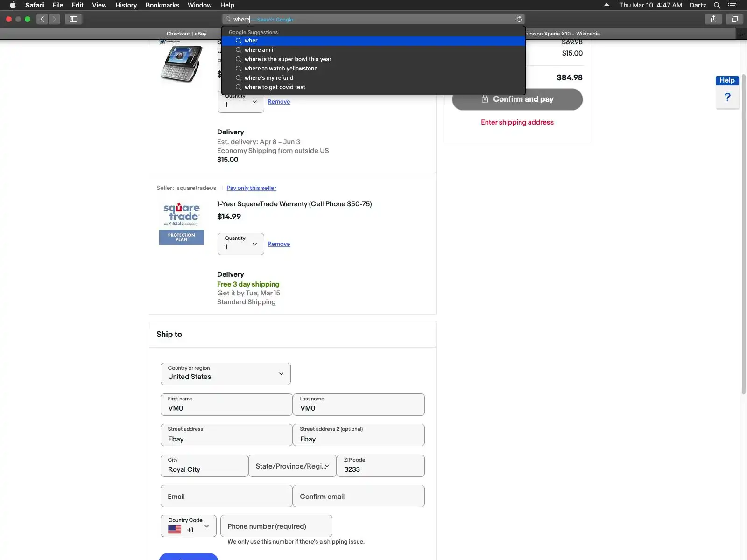Choose 'where is the super bowl this year'
The image size is (747, 560).
(373, 59)
